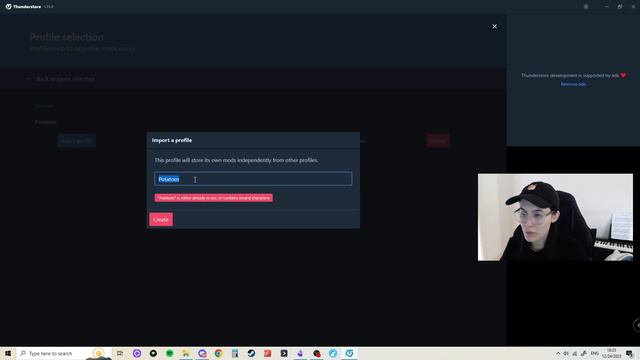Open the Windows notification center
This screenshot has width=640, height=360.
point(630,353)
